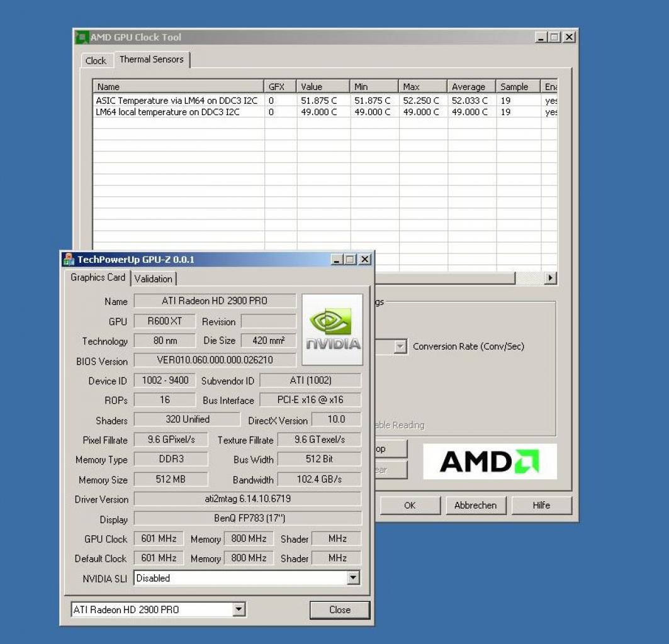This screenshot has width=669, height=644.
Task: Minimize the AMD GPU Clock Tool window
Action: [x=541, y=37]
